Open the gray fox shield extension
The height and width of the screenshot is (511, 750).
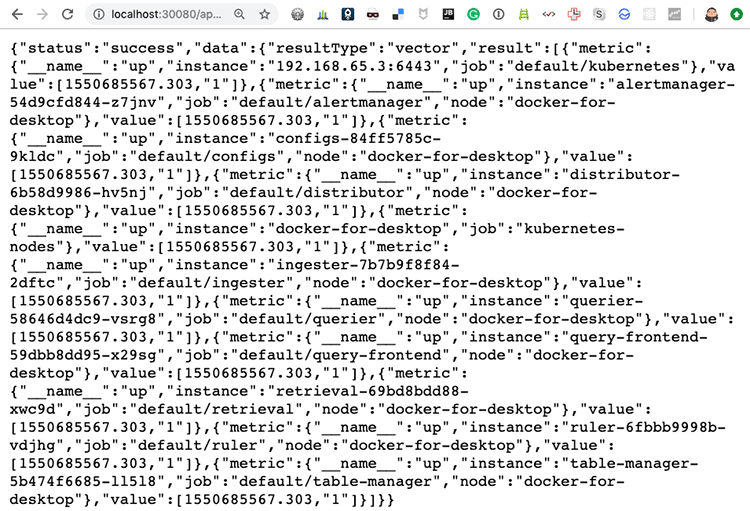[x=423, y=14]
